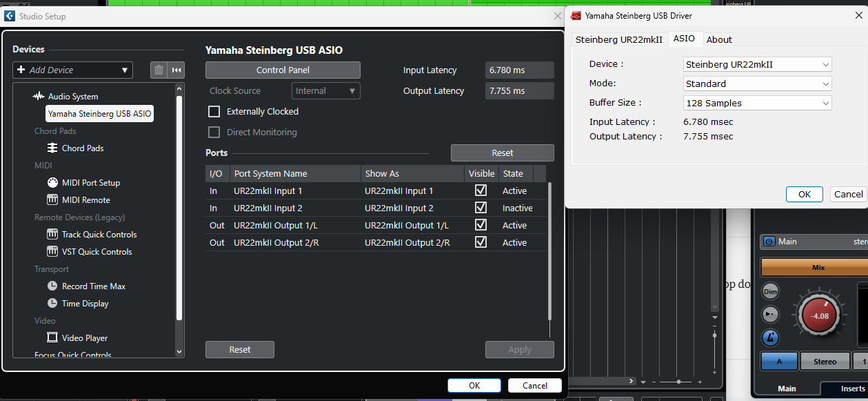868x401 pixels.
Task: Click the Reset button above Ports table
Action: pos(502,153)
